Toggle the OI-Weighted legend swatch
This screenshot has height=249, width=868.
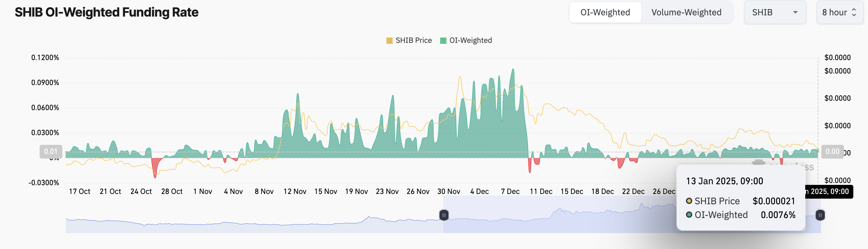pos(443,40)
